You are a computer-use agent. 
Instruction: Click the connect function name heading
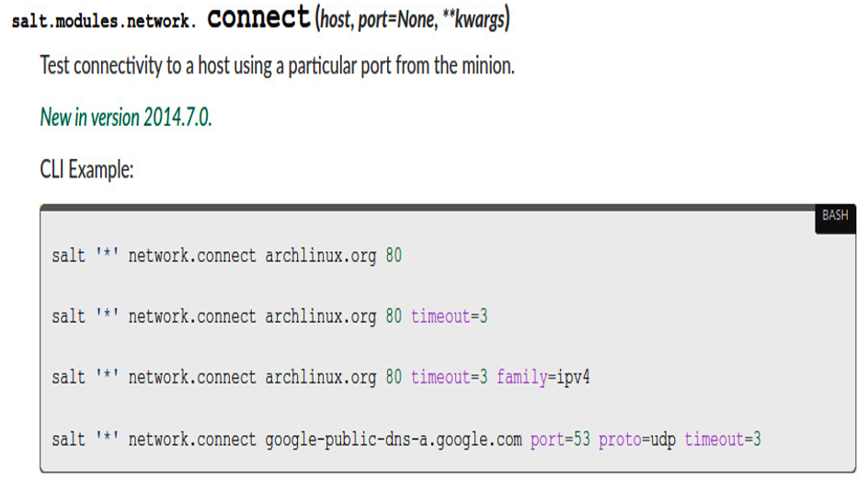pos(258,17)
